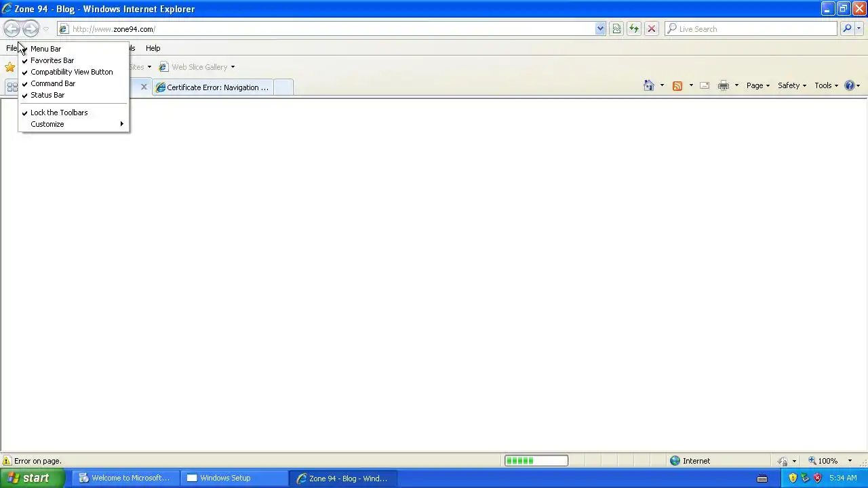This screenshot has width=868, height=488.
Task: Go forward with the Forward arrow button
Action: click(31, 28)
